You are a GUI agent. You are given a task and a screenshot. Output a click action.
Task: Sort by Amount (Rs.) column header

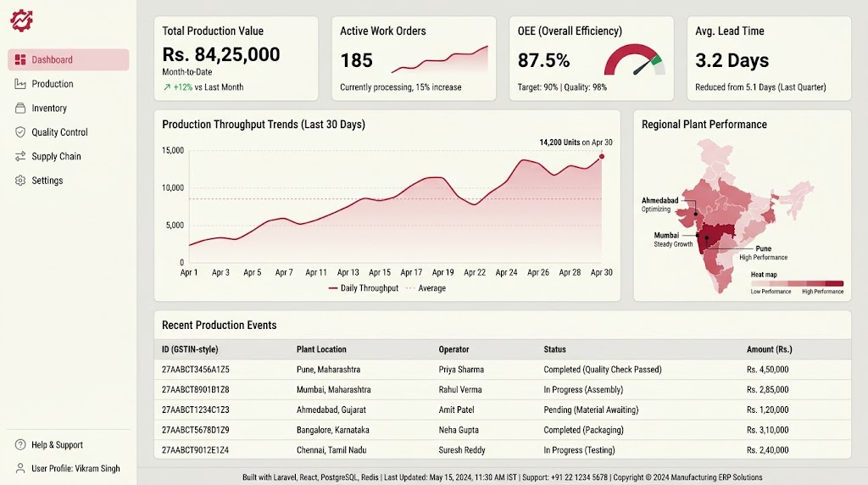coord(769,350)
